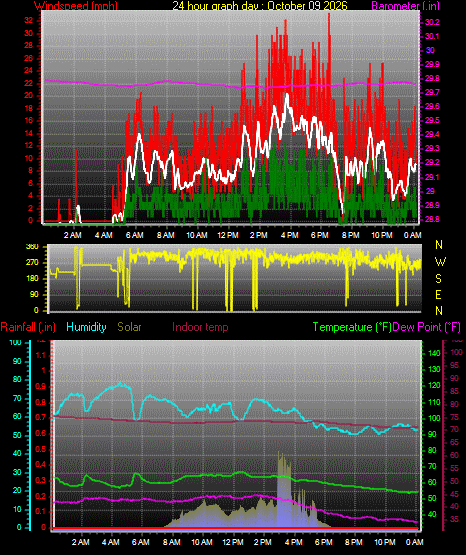Click "8 PM" under the humidity graph
466x555 pixels.
(x=354, y=542)
